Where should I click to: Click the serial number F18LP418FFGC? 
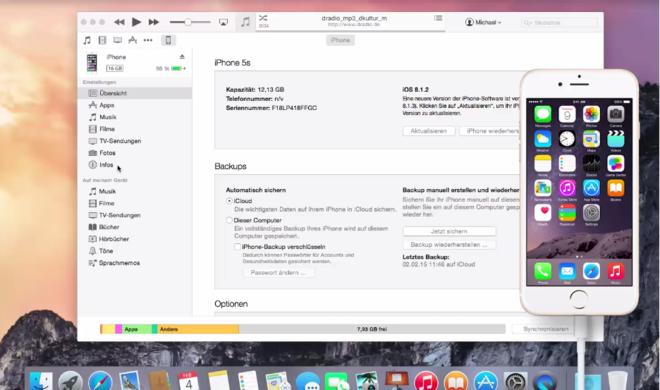tap(294, 108)
